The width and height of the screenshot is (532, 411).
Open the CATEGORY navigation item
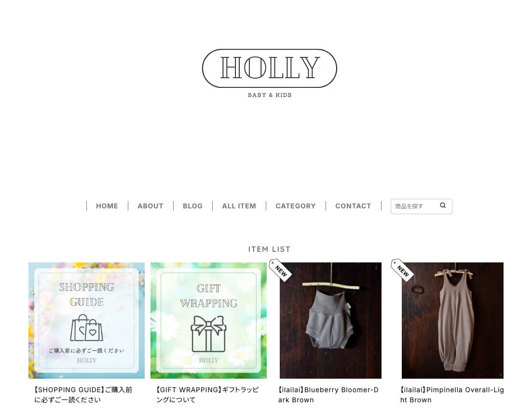click(296, 206)
